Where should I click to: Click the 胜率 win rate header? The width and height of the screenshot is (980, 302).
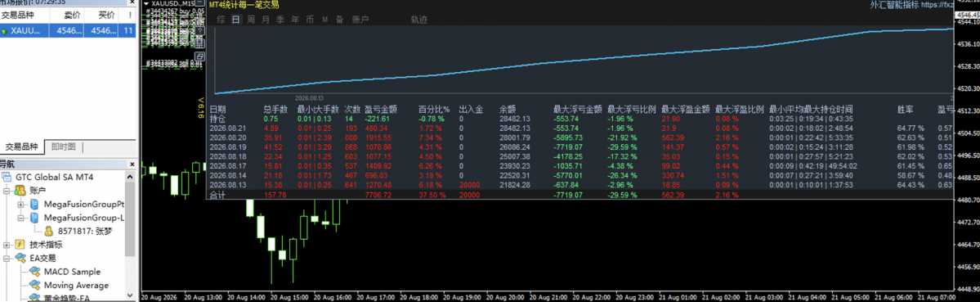coord(906,109)
